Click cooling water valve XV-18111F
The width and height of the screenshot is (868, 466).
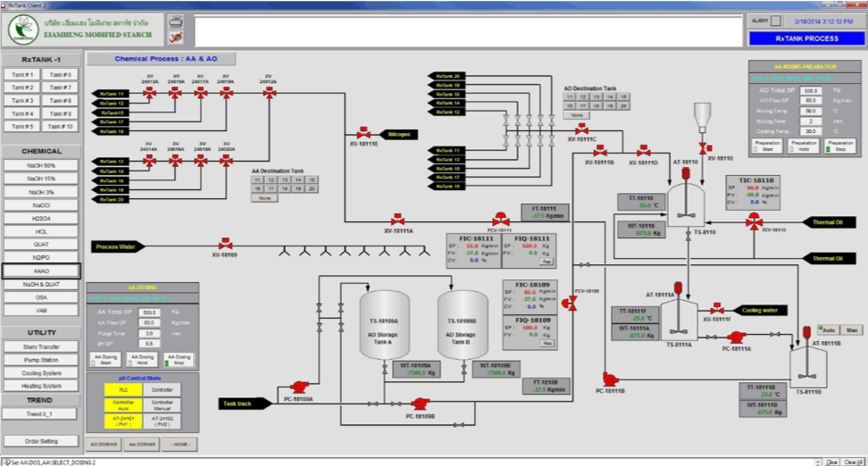pyautogui.click(x=717, y=309)
